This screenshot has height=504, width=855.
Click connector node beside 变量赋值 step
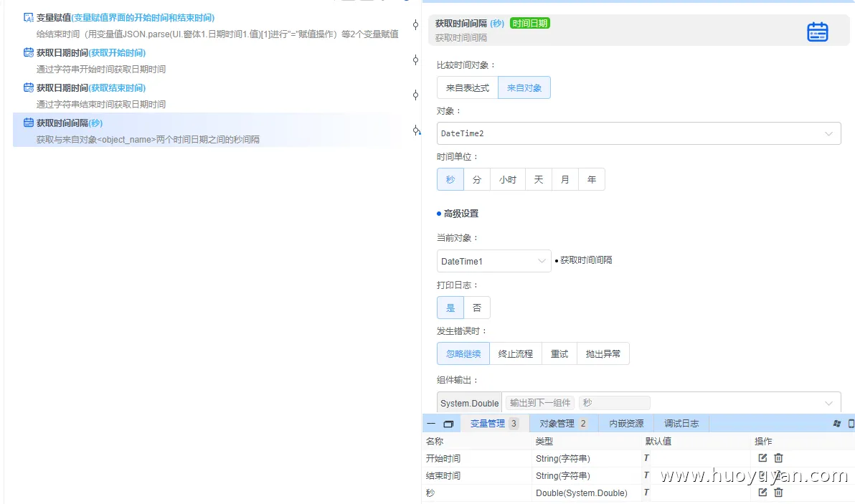click(x=415, y=24)
